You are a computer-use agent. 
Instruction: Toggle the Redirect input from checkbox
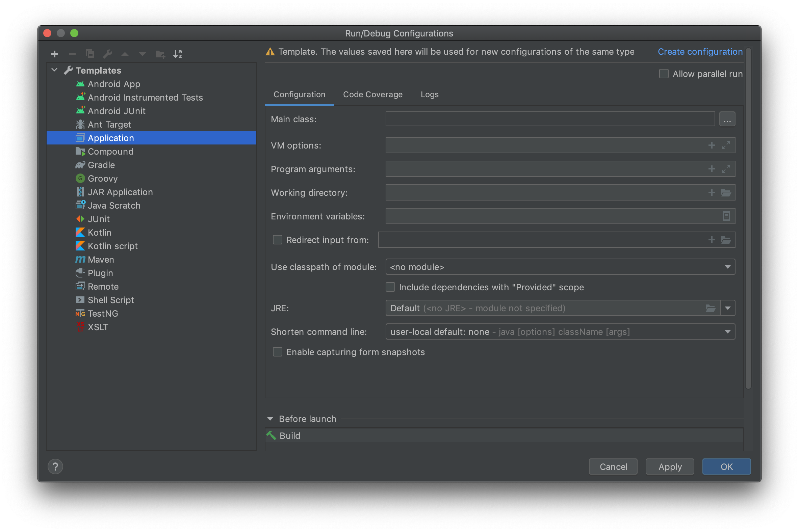(277, 240)
